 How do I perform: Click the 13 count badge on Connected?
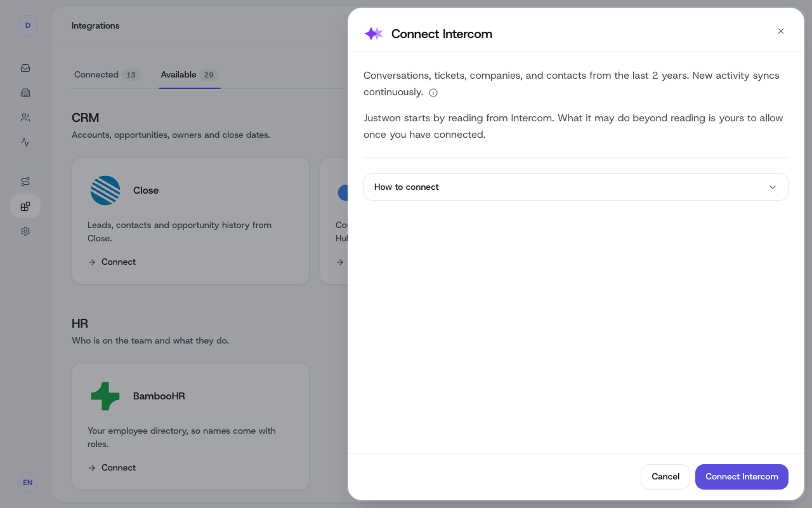pos(131,75)
